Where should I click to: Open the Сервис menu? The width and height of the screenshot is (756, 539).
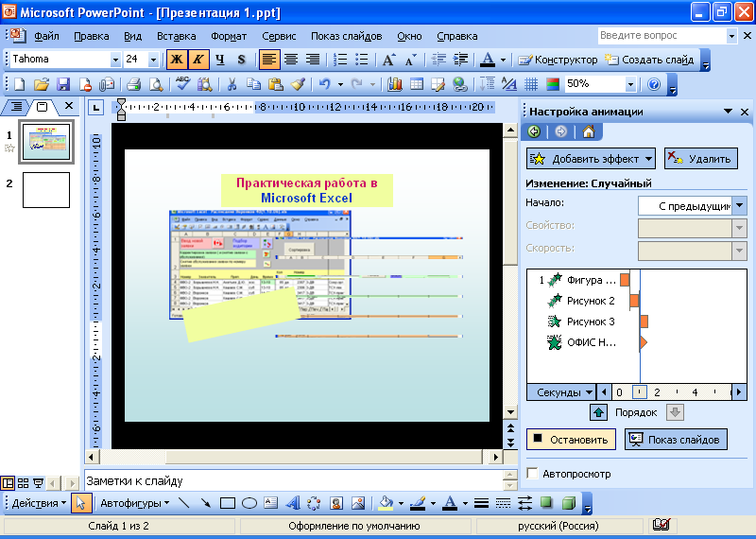pyautogui.click(x=279, y=36)
